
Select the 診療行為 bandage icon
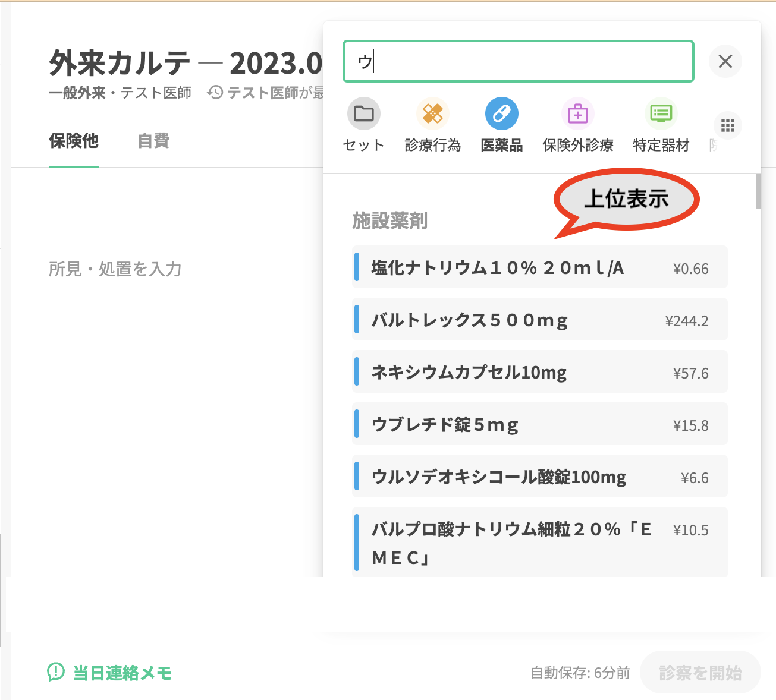click(432, 113)
